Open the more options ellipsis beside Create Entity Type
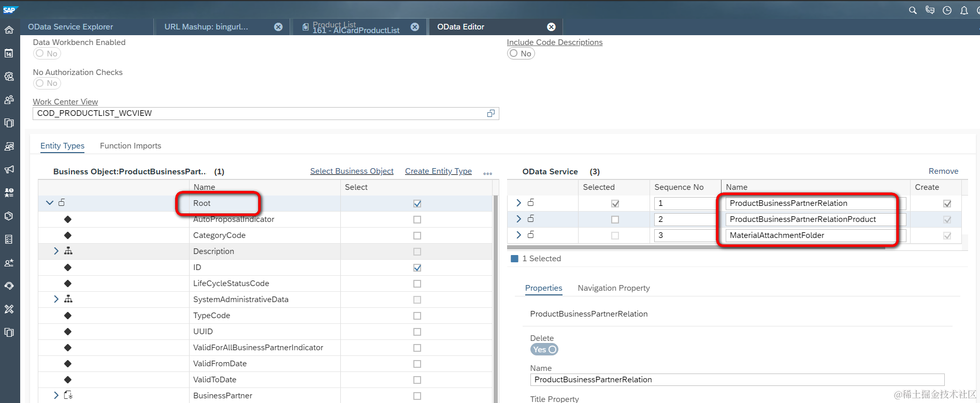The image size is (980, 403). [x=487, y=173]
